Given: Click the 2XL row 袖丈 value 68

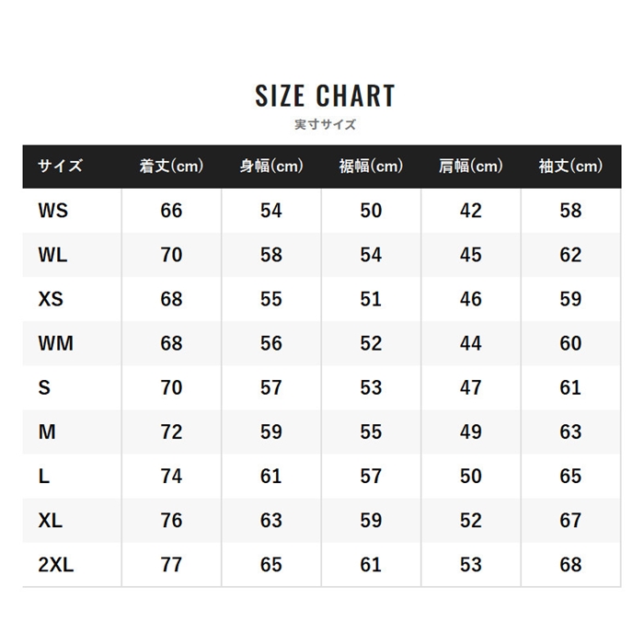Looking at the screenshot, I should [x=570, y=565].
